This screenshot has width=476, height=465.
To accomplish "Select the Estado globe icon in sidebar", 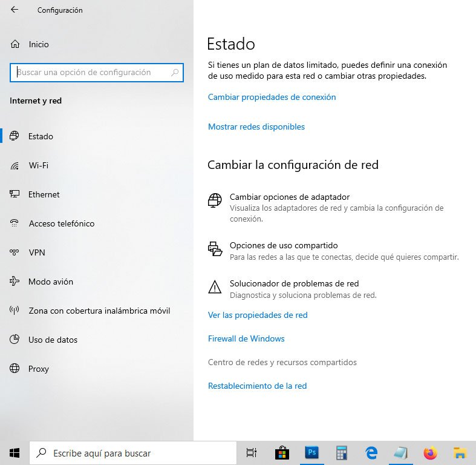I will (15, 136).
